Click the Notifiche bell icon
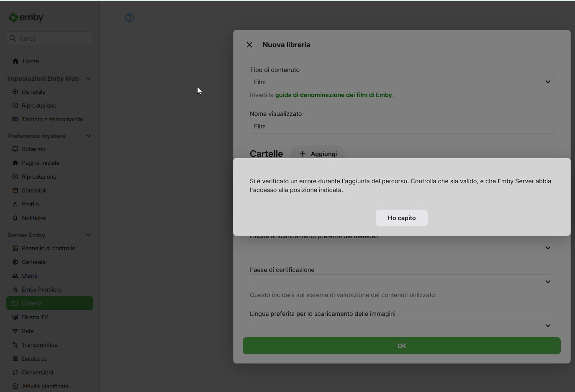Image resolution: width=575 pixels, height=392 pixels. 15,218
